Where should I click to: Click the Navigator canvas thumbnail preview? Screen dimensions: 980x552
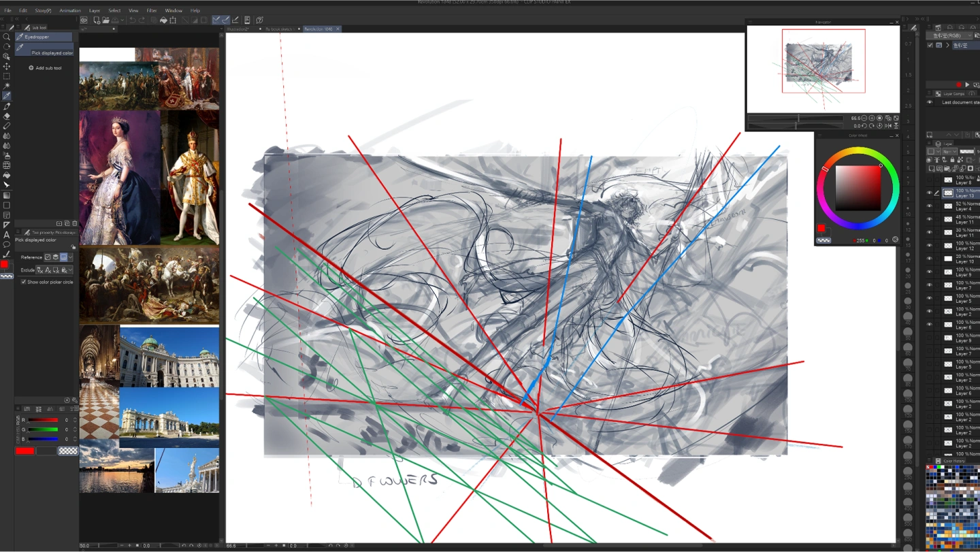[823, 68]
